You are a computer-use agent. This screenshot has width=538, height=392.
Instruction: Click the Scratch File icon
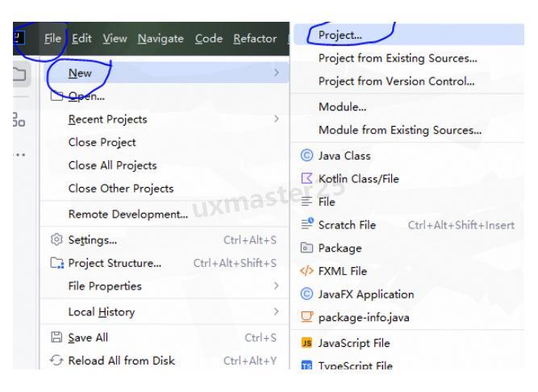point(306,225)
